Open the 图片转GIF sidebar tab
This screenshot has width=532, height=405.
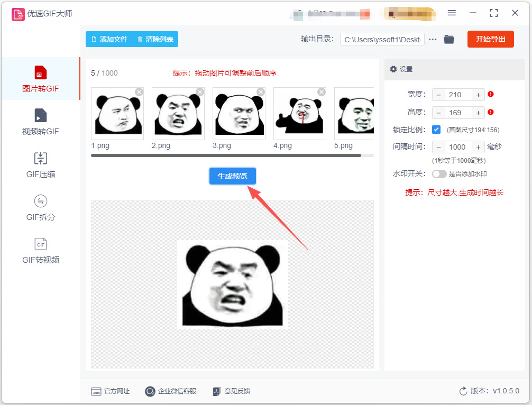[40, 79]
